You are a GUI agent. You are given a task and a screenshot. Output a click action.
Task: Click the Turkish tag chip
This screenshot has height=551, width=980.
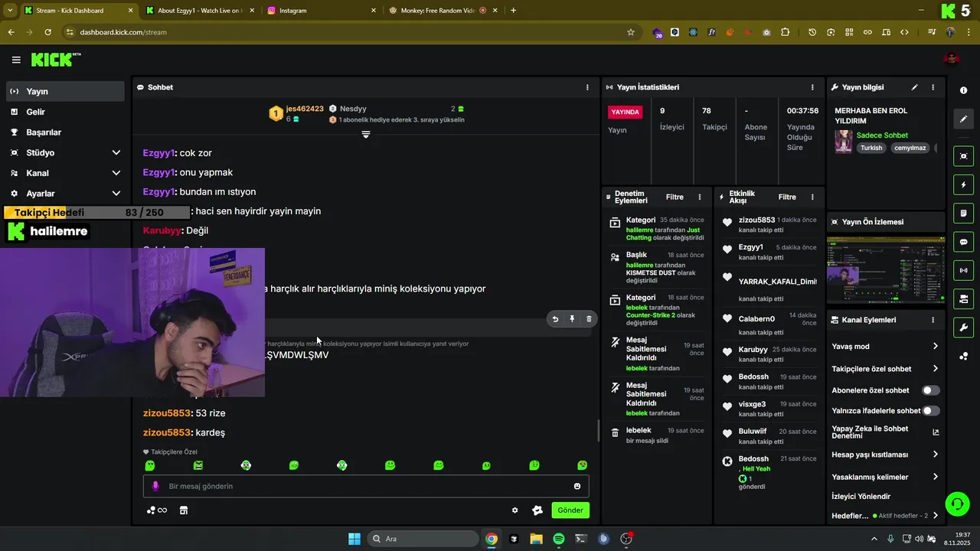[x=871, y=148]
